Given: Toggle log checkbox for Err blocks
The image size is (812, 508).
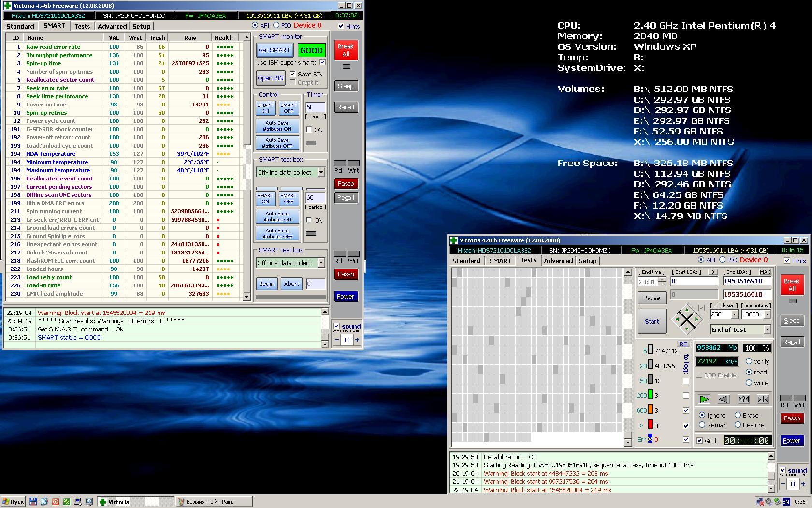Looking at the screenshot, I should 686,439.
